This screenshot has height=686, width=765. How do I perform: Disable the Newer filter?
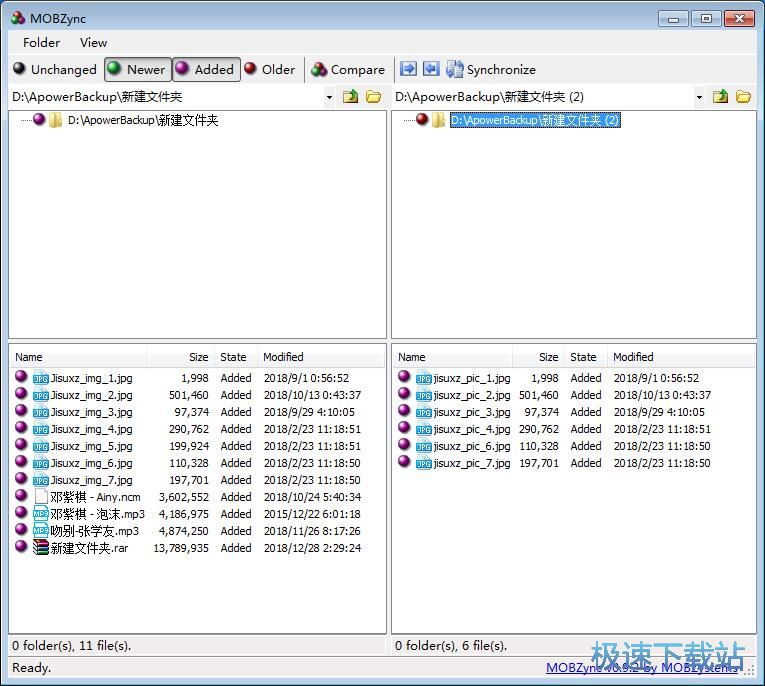pyautogui.click(x=138, y=69)
